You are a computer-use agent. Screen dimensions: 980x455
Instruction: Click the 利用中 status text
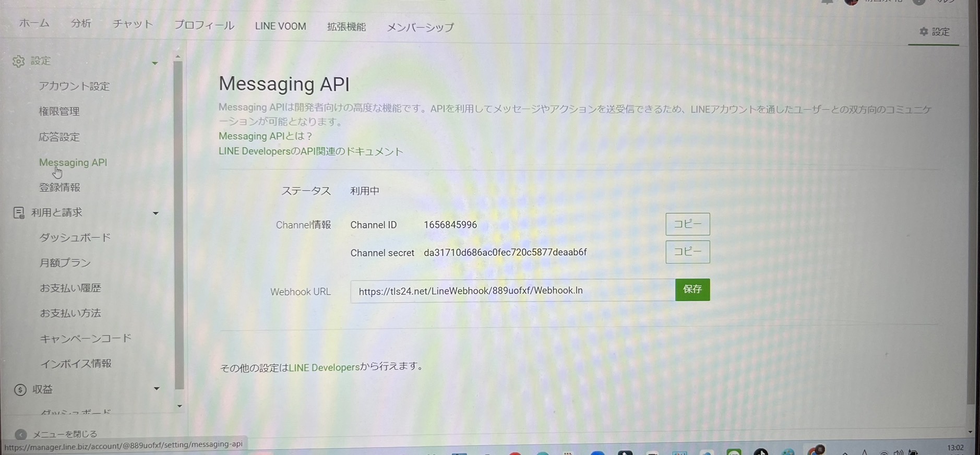(365, 191)
